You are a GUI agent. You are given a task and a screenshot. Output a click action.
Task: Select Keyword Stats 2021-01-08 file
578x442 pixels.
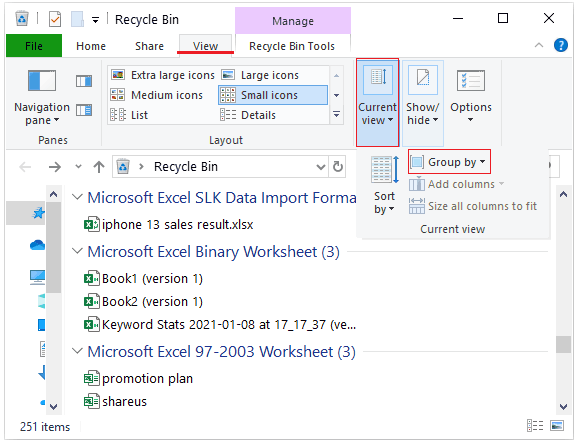(220, 324)
